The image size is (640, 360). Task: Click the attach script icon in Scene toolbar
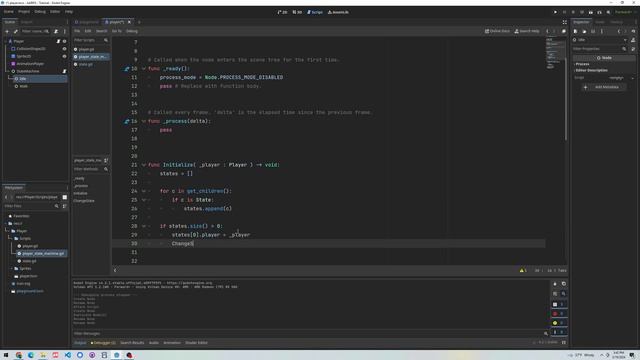pos(56,31)
